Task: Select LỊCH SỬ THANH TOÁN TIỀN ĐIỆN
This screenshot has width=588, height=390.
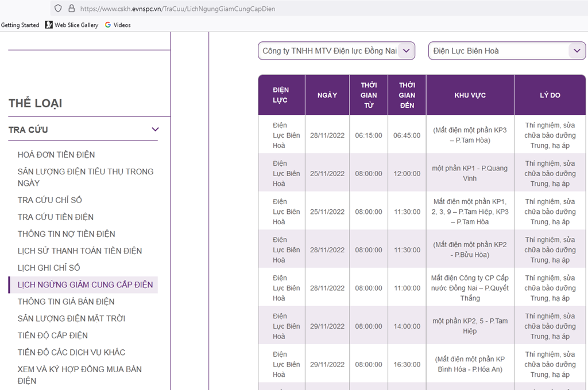Action: (80, 251)
